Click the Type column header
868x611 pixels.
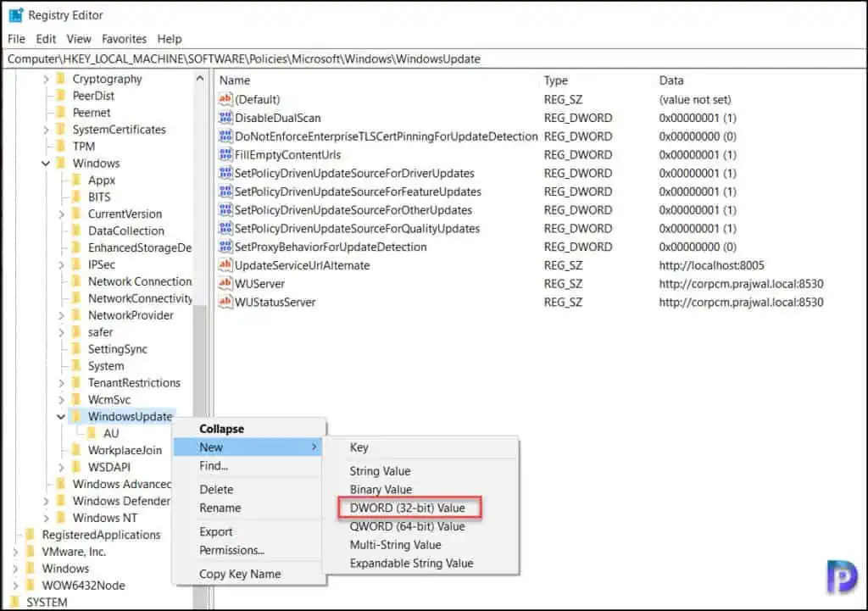point(556,81)
